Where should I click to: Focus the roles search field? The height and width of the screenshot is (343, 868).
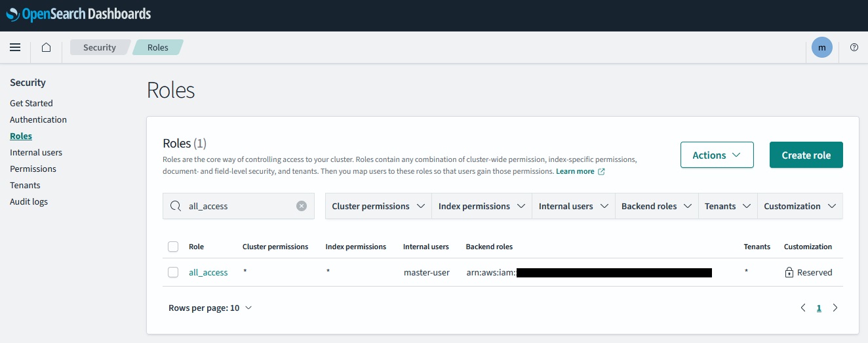(x=239, y=206)
